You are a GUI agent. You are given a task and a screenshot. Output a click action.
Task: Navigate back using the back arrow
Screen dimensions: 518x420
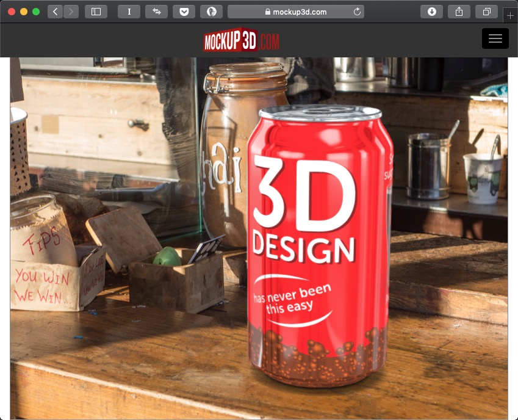pos(54,10)
